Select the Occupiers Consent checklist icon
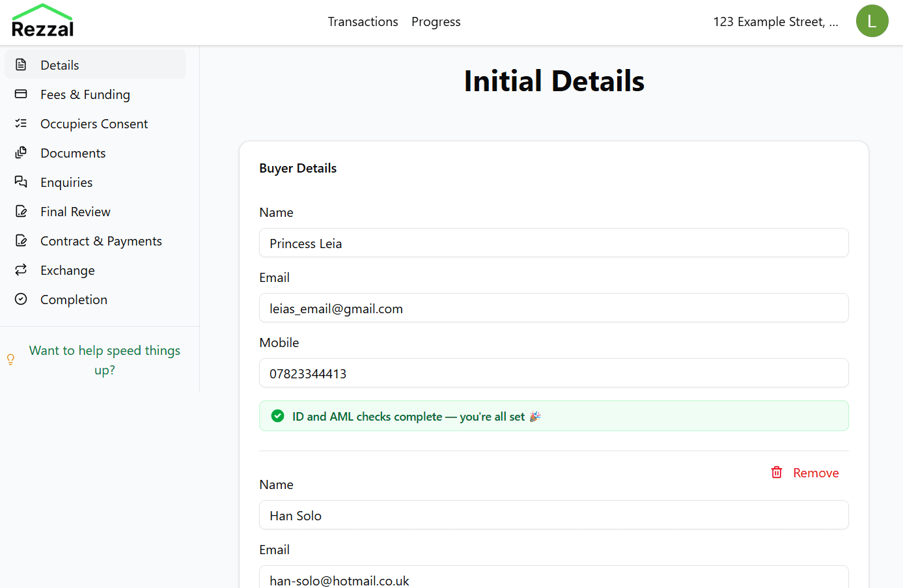903x588 pixels. tap(22, 123)
